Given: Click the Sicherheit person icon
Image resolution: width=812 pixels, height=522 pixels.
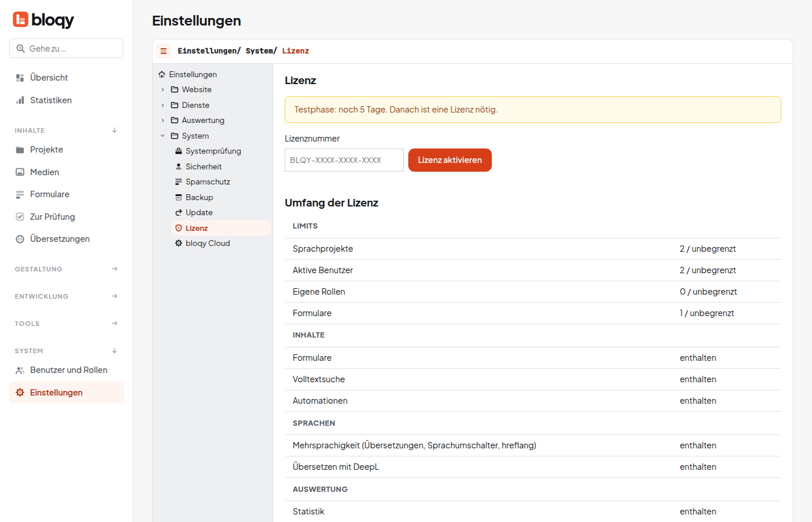Looking at the screenshot, I should tap(179, 166).
